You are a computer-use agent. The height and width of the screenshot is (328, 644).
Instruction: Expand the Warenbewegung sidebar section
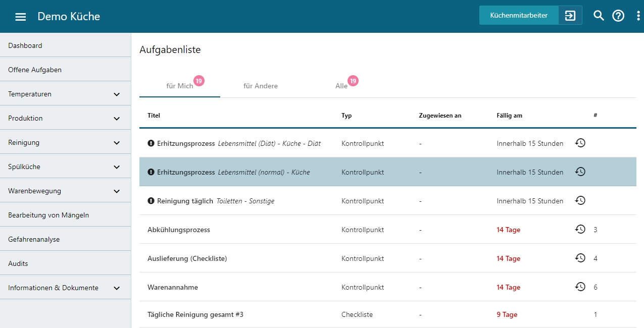click(x=117, y=191)
